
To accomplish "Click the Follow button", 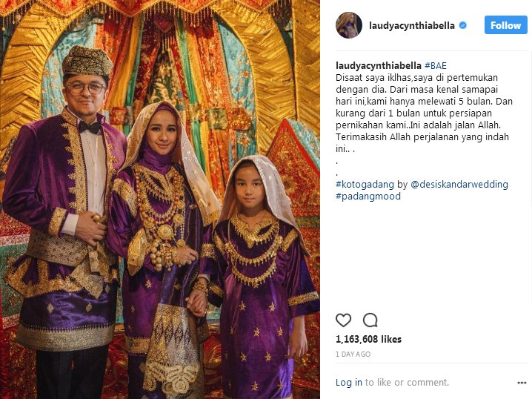I will (x=505, y=25).
